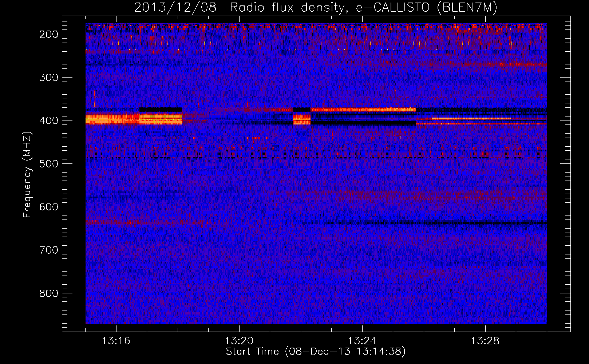The width and height of the screenshot is (589, 364).
Task: Click the 700 frequency tick label
Action: (x=49, y=250)
